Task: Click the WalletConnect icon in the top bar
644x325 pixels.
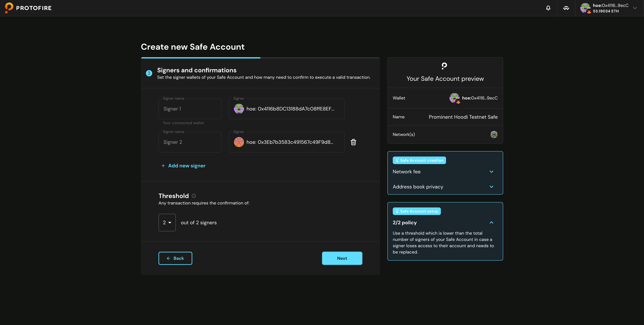Action: coord(566,8)
